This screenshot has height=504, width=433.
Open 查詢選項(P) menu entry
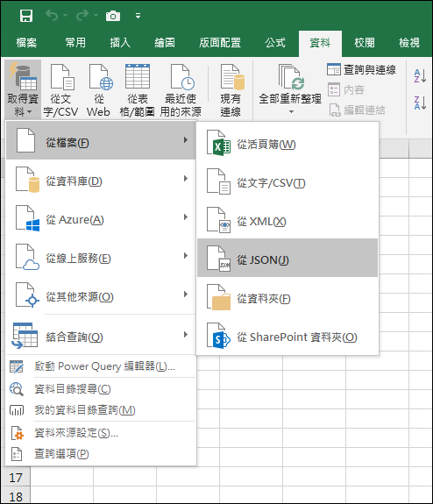tap(101, 454)
